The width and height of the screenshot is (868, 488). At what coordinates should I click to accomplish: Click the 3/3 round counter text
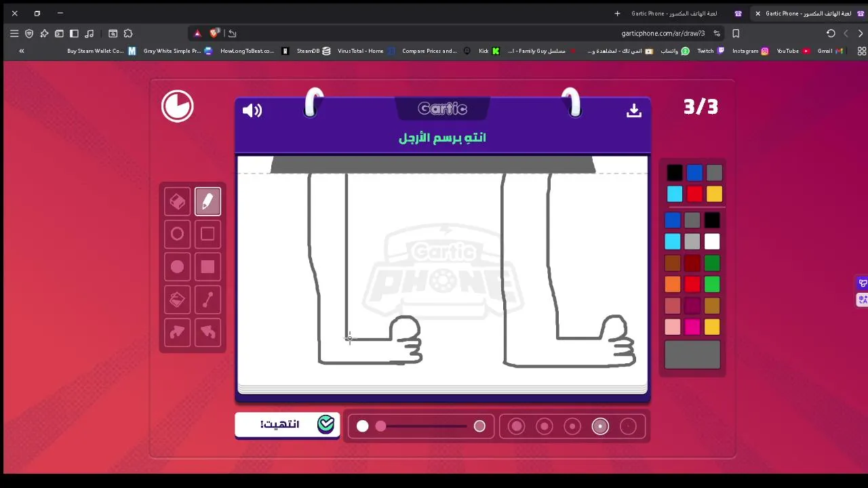[x=701, y=106]
